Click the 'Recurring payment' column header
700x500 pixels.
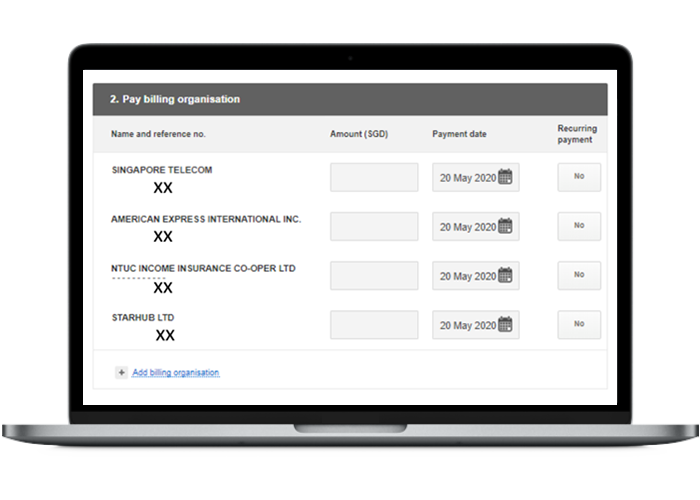click(577, 134)
